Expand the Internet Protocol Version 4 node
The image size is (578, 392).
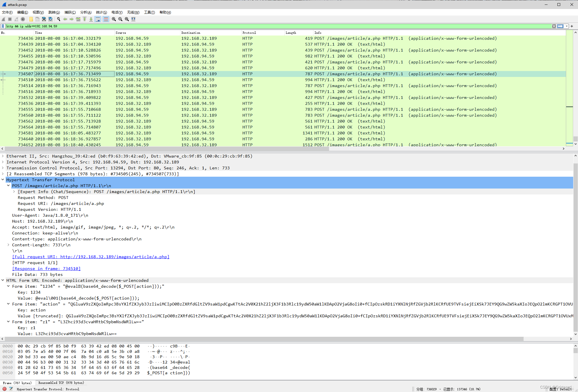3,162
